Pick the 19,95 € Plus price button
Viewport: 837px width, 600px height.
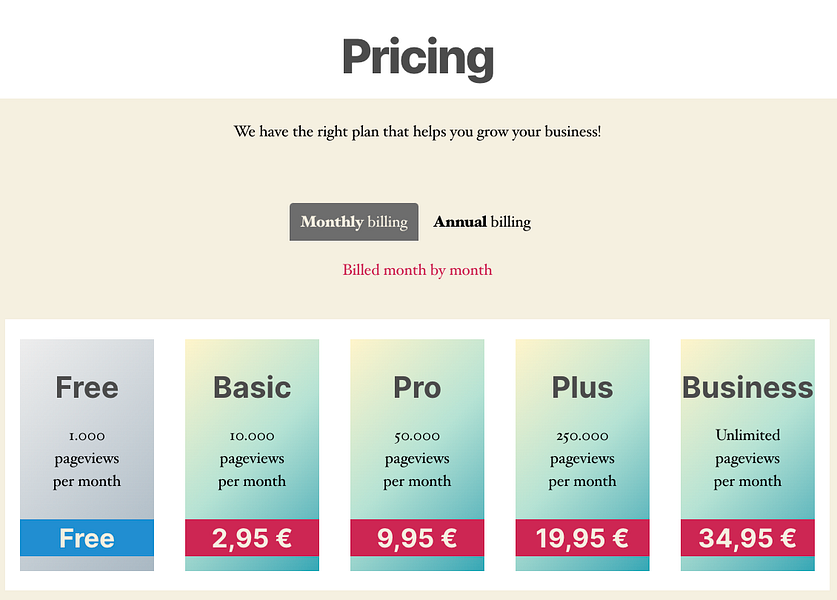click(x=582, y=538)
